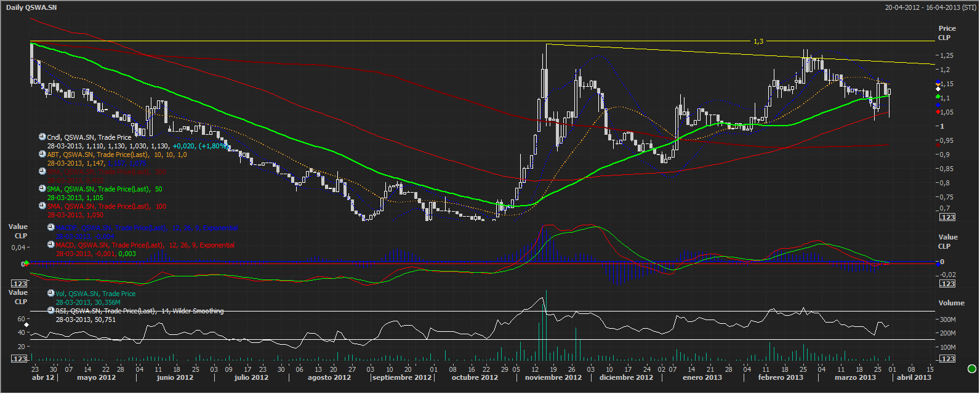Viewport: 980px width, 394px height.
Task: Click the noviembre 2012 label on time axis
Action: [x=553, y=377]
